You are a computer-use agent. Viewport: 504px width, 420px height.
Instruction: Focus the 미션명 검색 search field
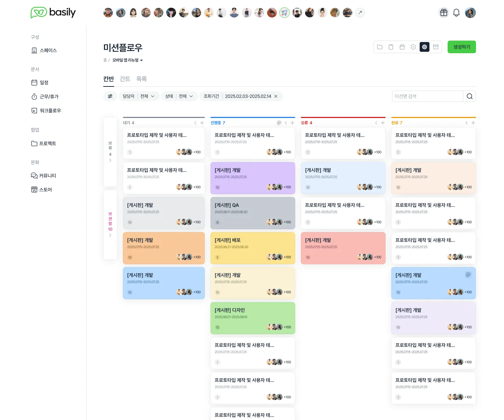(428, 96)
